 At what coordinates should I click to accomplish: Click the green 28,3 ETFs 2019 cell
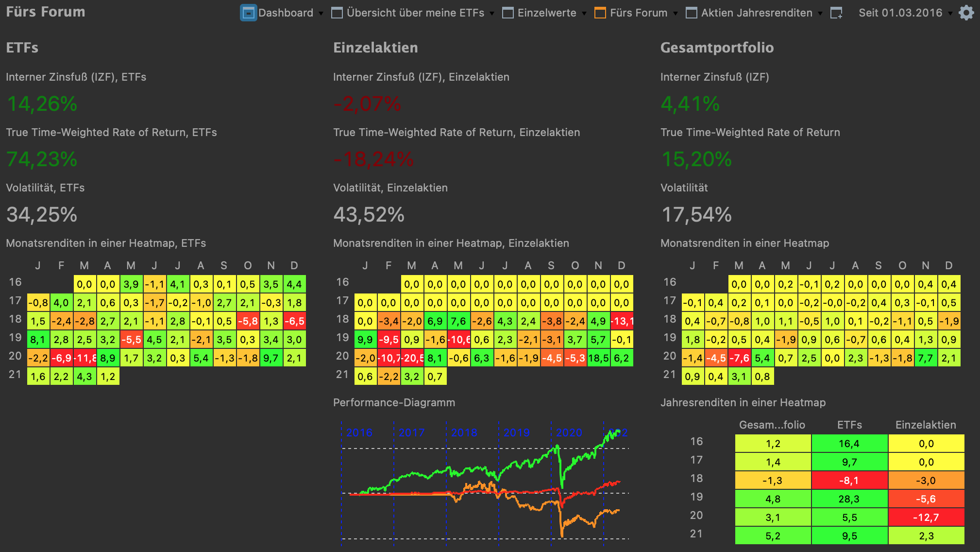click(x=849, y=499)
